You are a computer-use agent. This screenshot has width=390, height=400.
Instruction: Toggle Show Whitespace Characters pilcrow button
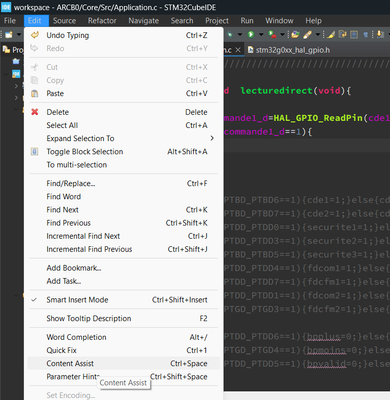366,34
